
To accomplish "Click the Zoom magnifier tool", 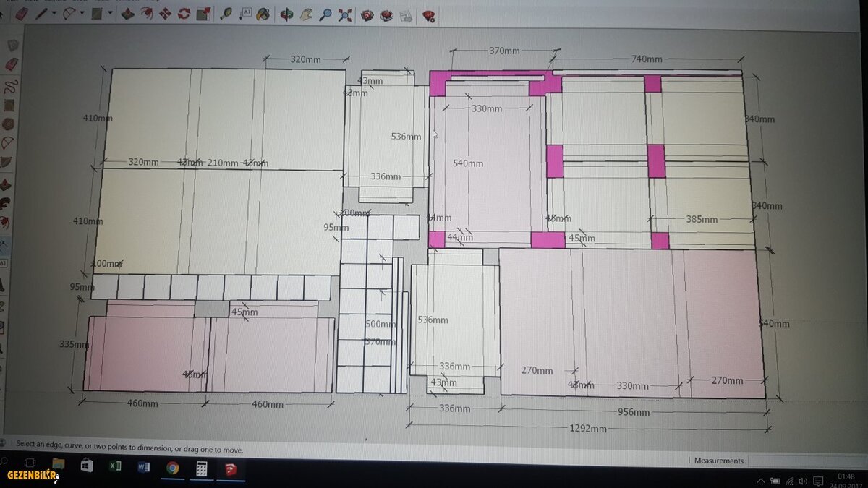I will click(325, 13).
